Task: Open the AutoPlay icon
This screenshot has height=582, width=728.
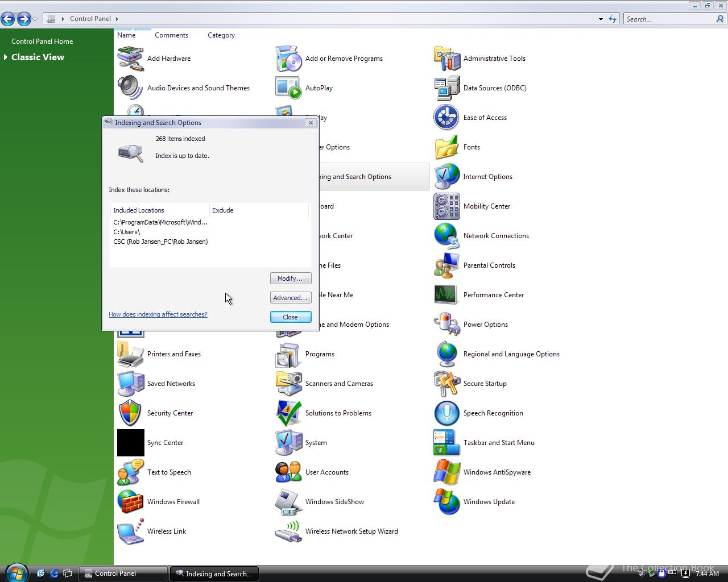Action: point(288,88)
